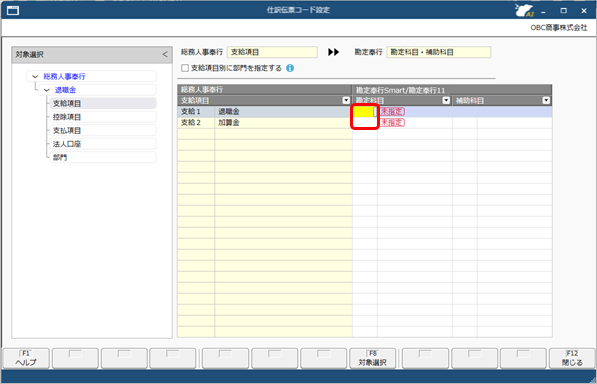Open the AI assistant bird icon
This screenshot has width=597, height=384.
(x=524, y=10)
